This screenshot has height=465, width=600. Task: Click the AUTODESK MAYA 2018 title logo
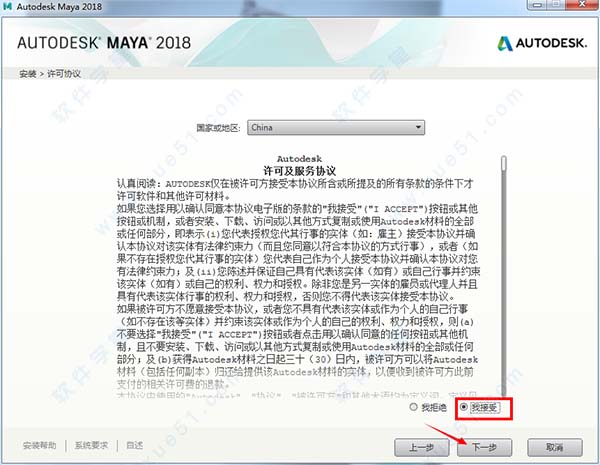coord(104,43)
